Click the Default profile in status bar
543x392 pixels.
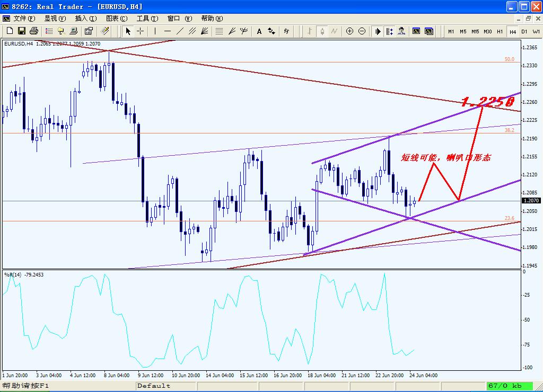[154, 386]
